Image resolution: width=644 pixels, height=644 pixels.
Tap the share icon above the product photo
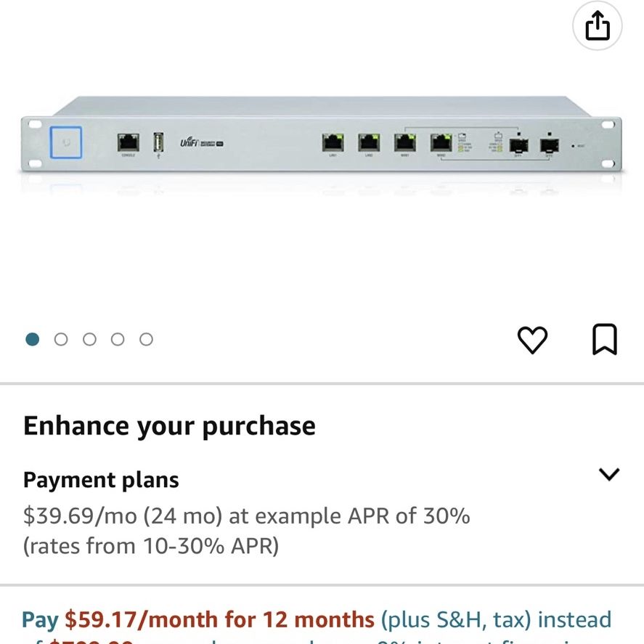(598, 25)
